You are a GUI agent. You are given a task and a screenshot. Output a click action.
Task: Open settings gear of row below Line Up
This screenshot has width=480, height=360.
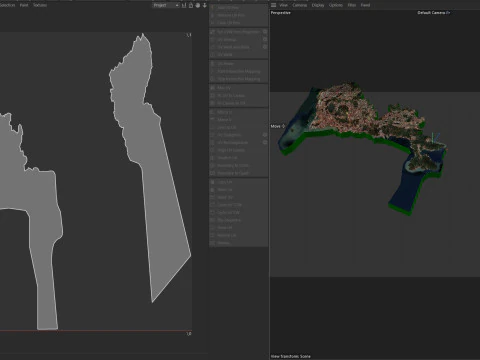(265, 135)
